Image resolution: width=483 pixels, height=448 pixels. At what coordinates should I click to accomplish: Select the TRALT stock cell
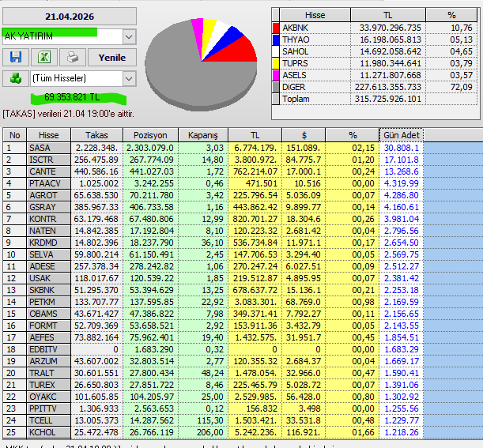click(49, 373)
